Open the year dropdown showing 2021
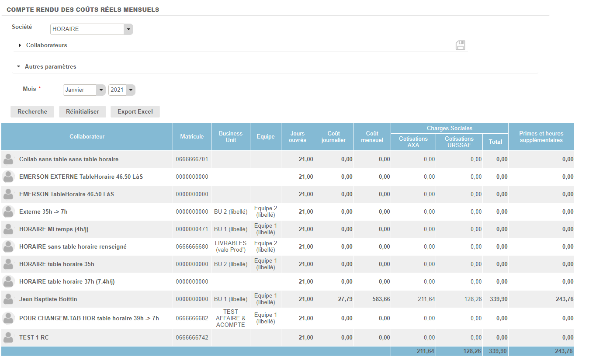This screenshot has height=364, width=589. pos(121,90)
